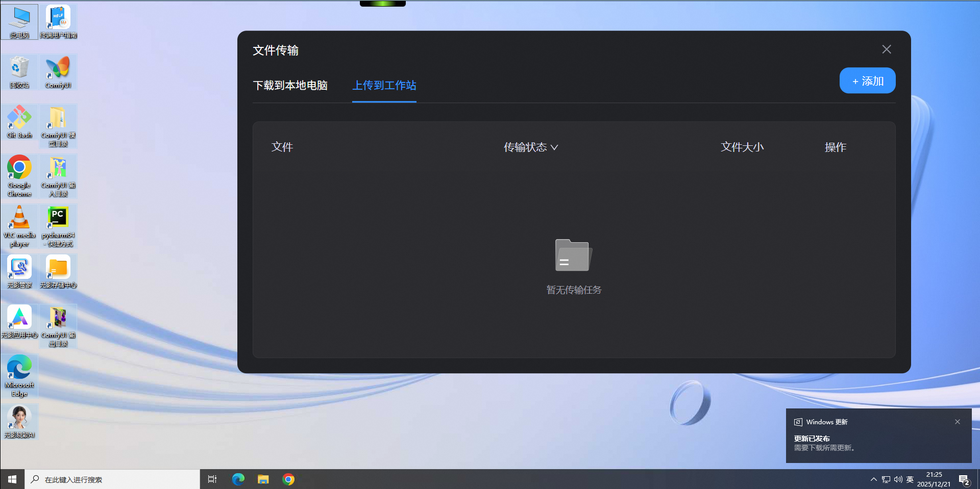Launch 无影应用中心 from desktop

tap(19, 321)
